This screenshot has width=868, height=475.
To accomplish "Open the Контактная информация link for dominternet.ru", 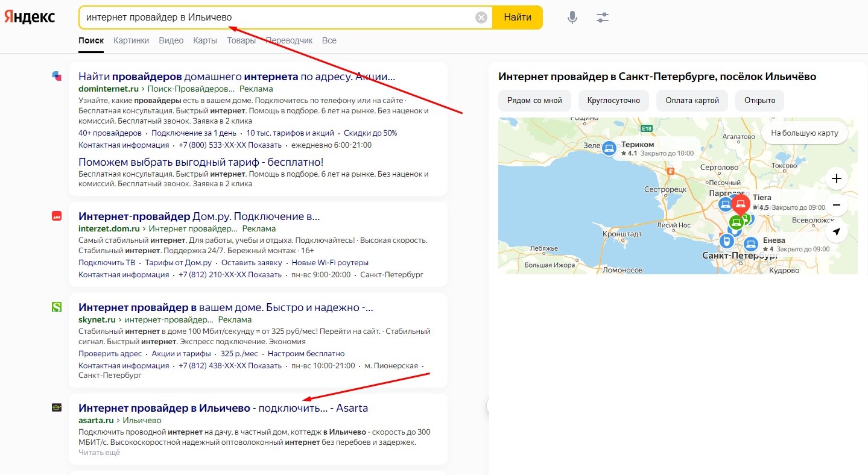I will coord(124,145).
